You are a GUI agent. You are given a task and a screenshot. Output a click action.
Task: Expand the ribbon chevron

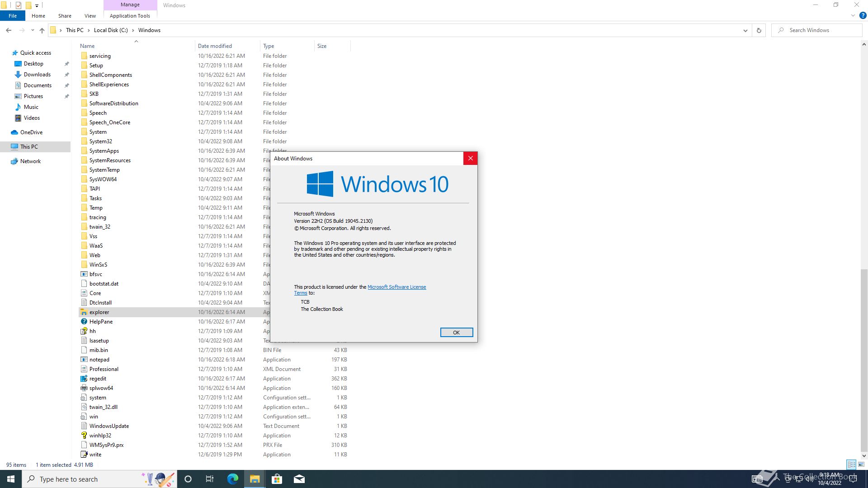(853, 15)
